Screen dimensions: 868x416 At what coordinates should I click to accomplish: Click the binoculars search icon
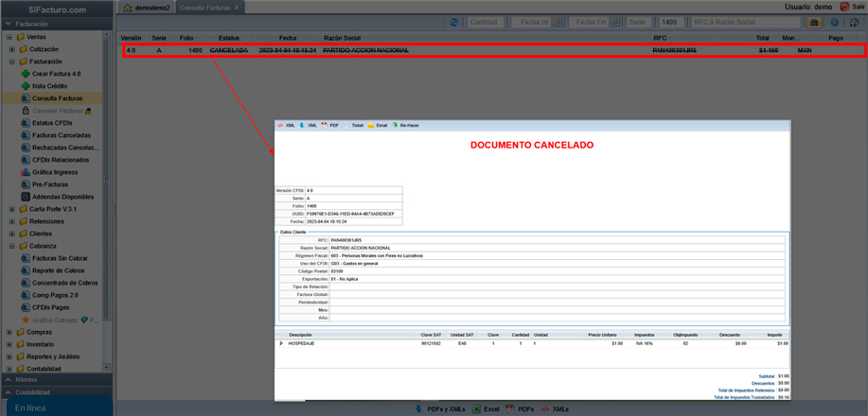tap(814, 22)
